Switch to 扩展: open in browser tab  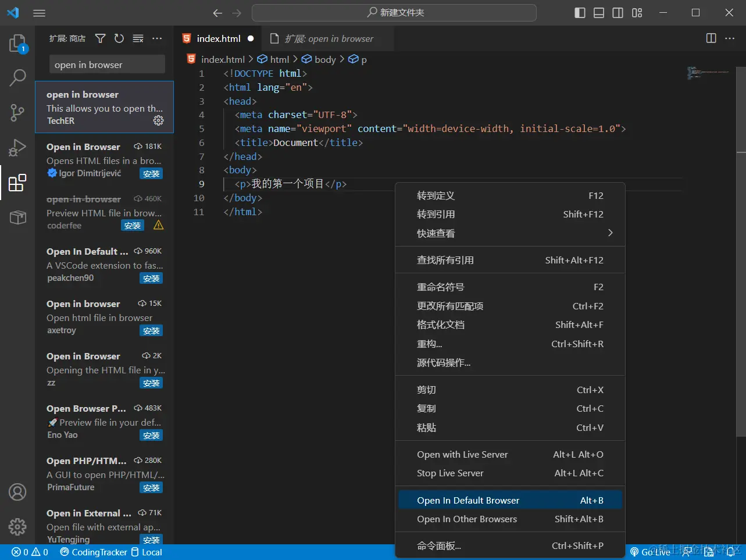(x=328, y=38)
